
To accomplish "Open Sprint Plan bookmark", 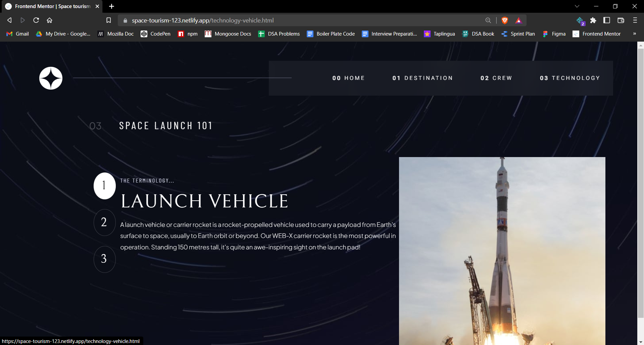I will [518, 34].
